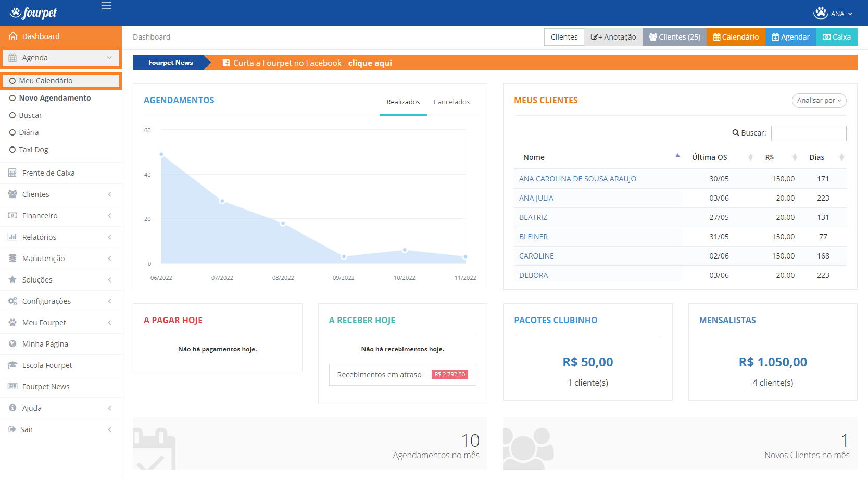Click the Meu Fourpet paw icon
The width and height of the screenshot is (868, 479).
tap(12, 323)
